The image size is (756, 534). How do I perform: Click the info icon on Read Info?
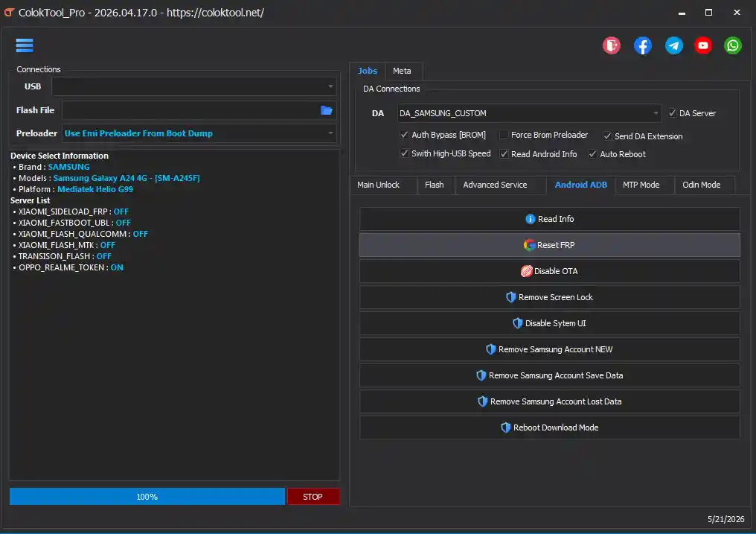click(530, 219)
